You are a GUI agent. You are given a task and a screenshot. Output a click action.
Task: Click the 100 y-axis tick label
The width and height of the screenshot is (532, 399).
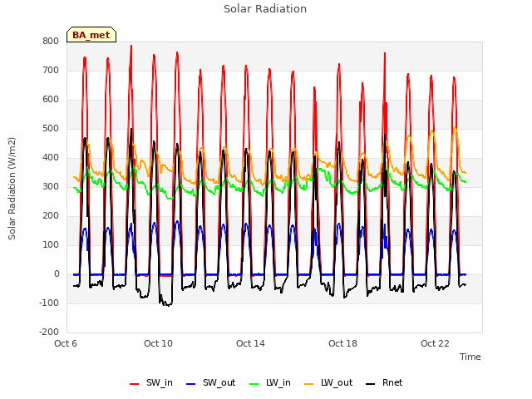pyautogui.click(x=51, y=245)
